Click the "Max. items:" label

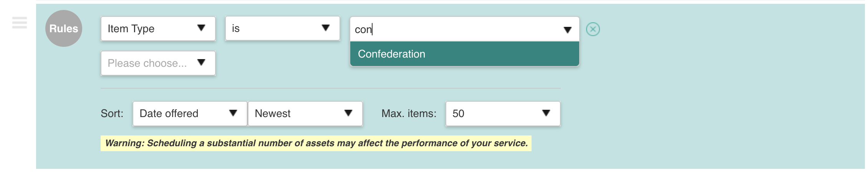pos(409,114)
